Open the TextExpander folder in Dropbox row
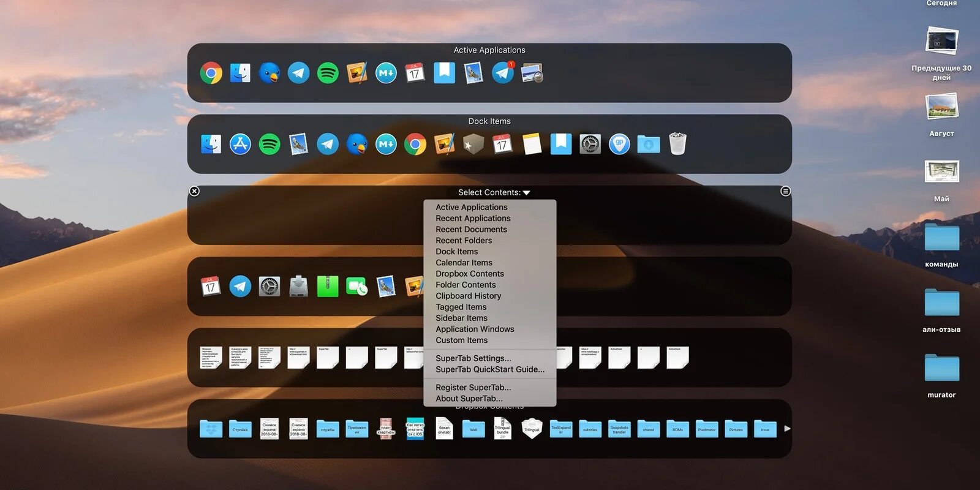 point(561,429)
